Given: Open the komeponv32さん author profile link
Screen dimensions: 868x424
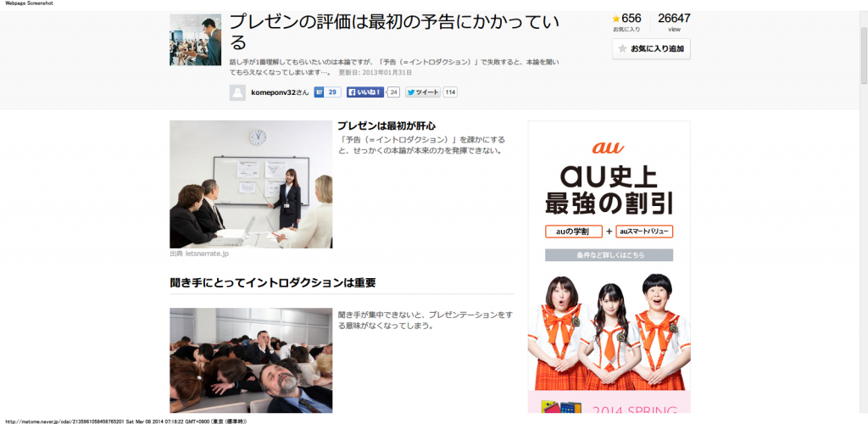Looking at the screenshot, I should click(280, 92).
